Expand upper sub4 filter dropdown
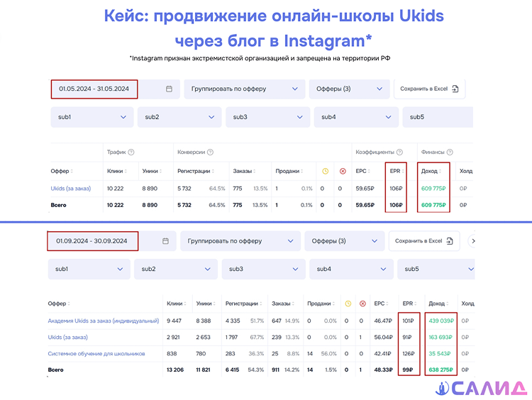 tap(356, 117)
